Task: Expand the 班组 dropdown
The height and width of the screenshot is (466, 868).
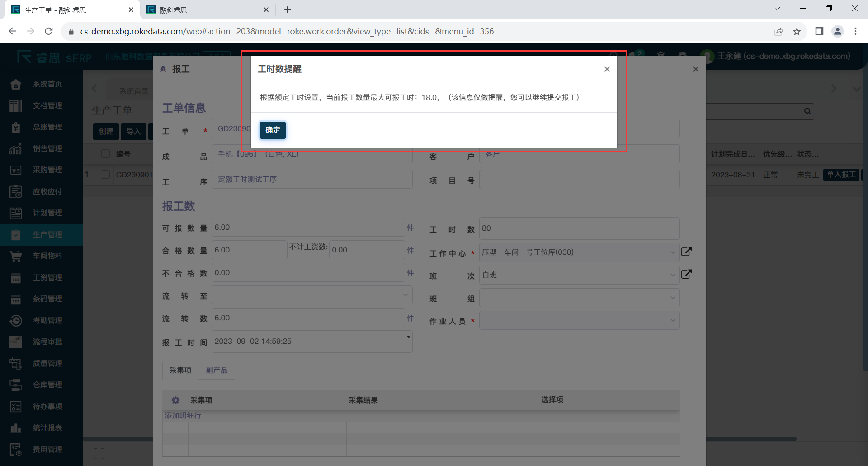Action: tap(579, 298)
